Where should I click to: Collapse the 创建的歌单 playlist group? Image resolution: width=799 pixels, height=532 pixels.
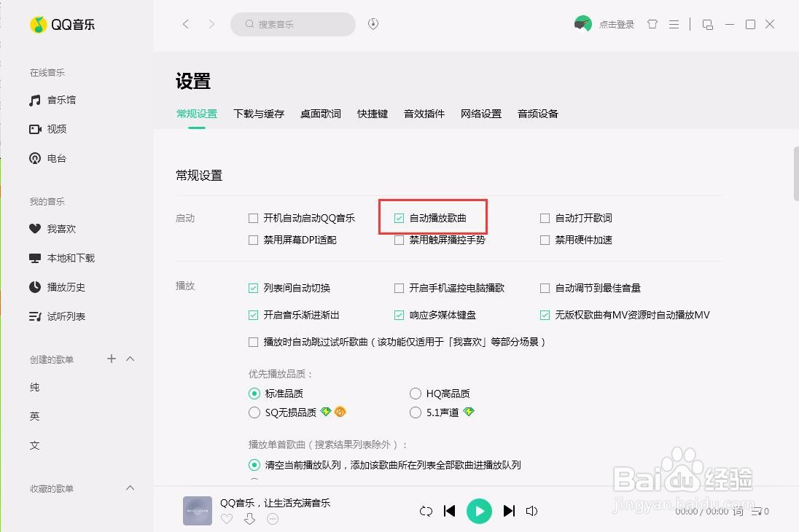point(130,359)
